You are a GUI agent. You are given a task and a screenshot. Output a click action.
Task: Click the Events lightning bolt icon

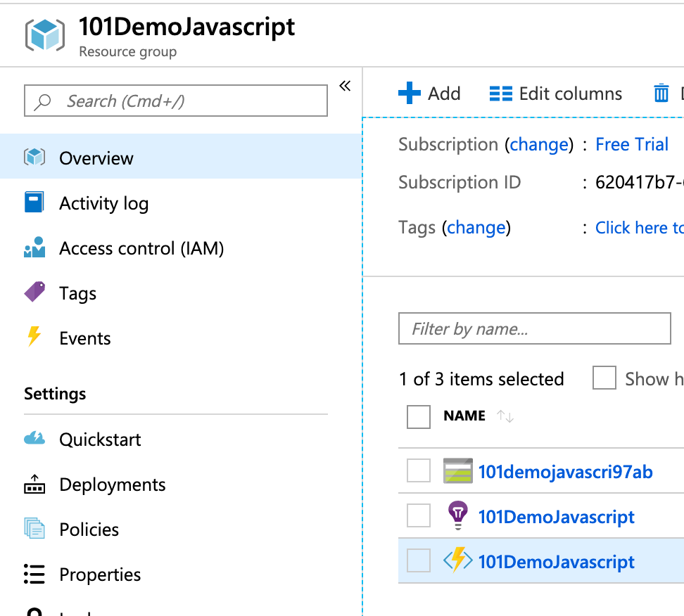click(34, 337)
